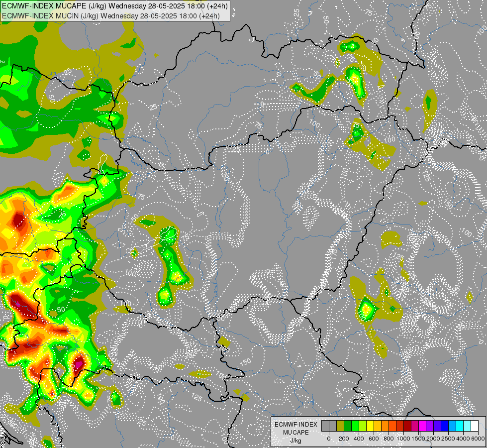Viewport: 487px width, 448px height.
Task: Choose the amber swatch above the 600 tick
Action: click(x=378, y=426)
